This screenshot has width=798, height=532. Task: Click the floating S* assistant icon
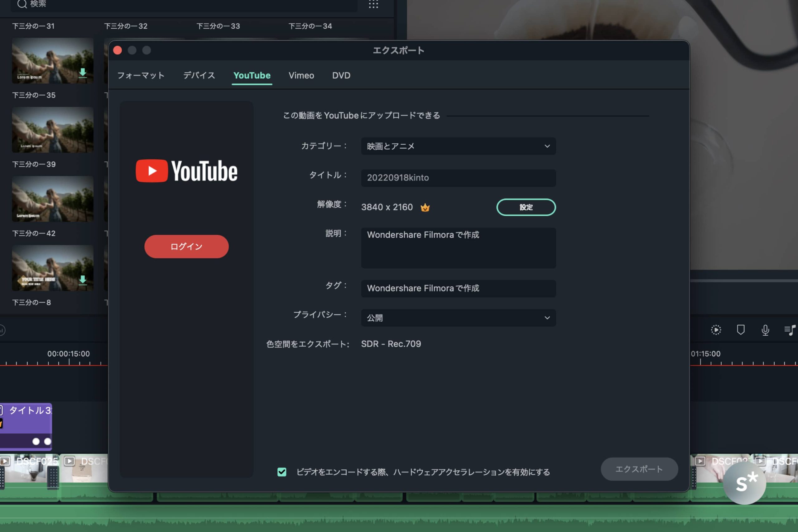pyautogui.click(x=744, y=482)
